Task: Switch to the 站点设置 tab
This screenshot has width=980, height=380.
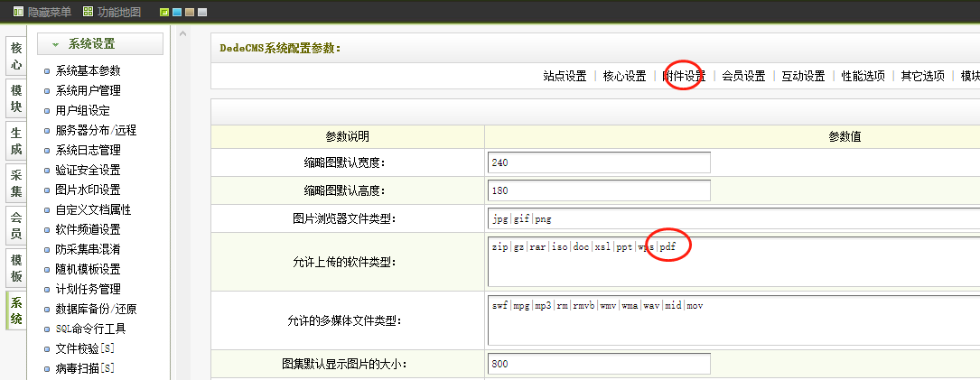Action: [x=565, y=76]
